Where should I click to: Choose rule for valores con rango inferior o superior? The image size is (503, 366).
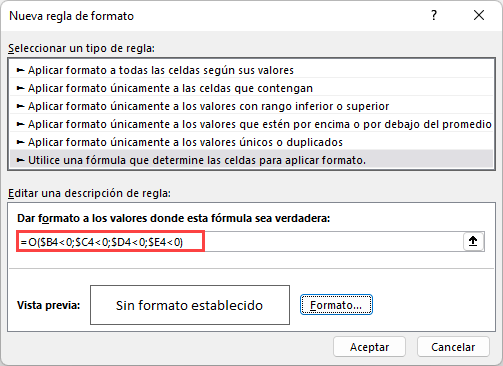tap(252, 106)
